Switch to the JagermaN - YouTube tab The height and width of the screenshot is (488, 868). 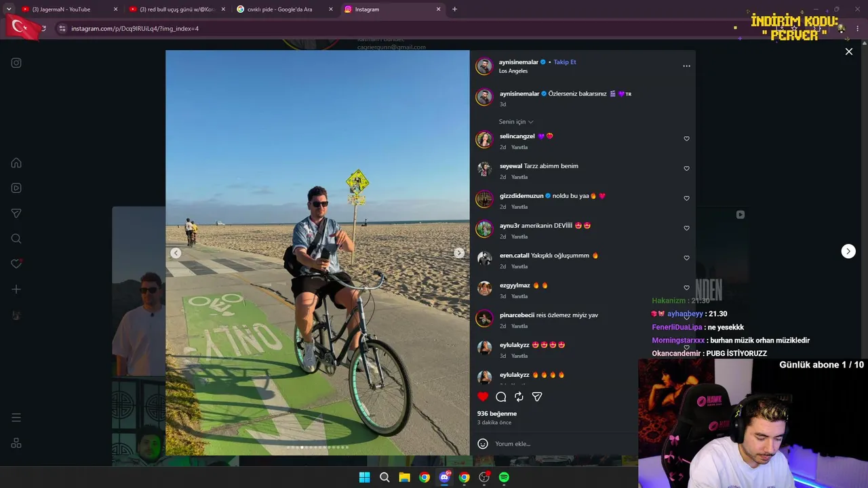[x=70, y=9]
